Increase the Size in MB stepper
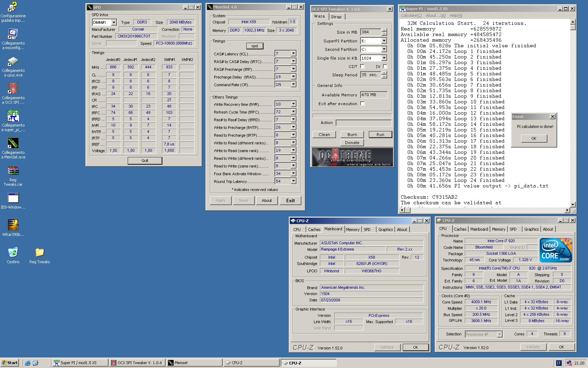The height and width of the screenshot is (368, 588). [384, 30]
